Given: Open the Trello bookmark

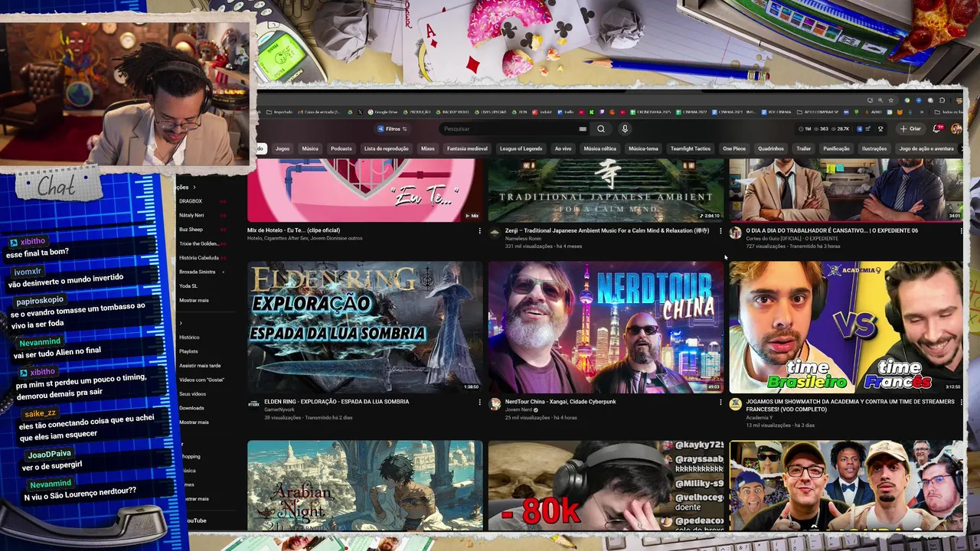Looking at the screenshot, I should pos(567,112).
